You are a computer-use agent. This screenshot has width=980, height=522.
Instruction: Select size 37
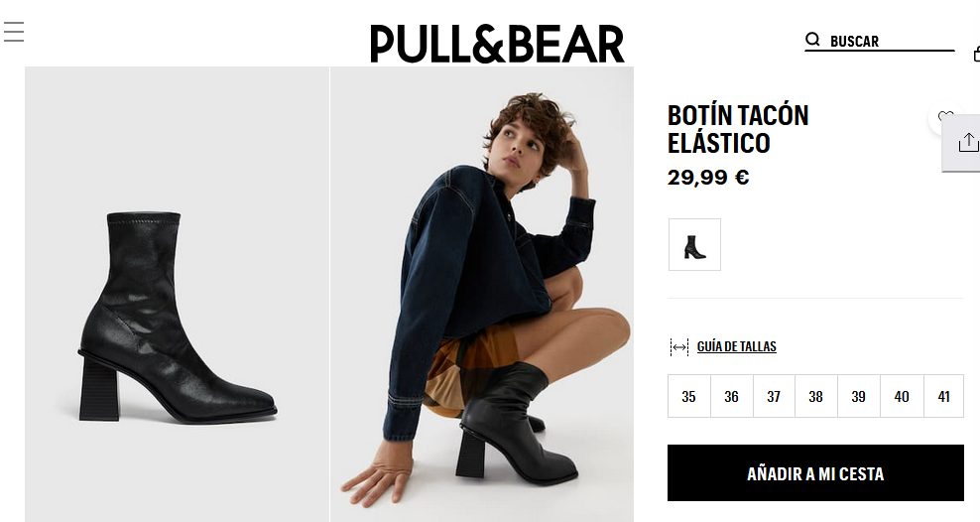774,396
